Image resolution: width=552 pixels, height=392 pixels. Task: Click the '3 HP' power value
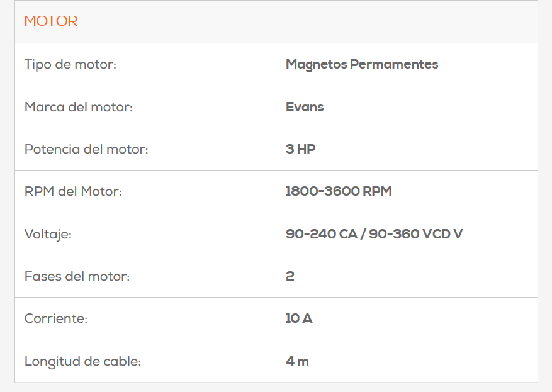(x=300, y=149)
